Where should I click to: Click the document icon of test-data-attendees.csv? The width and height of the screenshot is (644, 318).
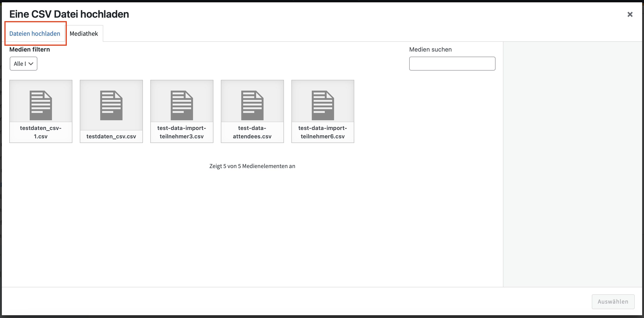point(252,105)
